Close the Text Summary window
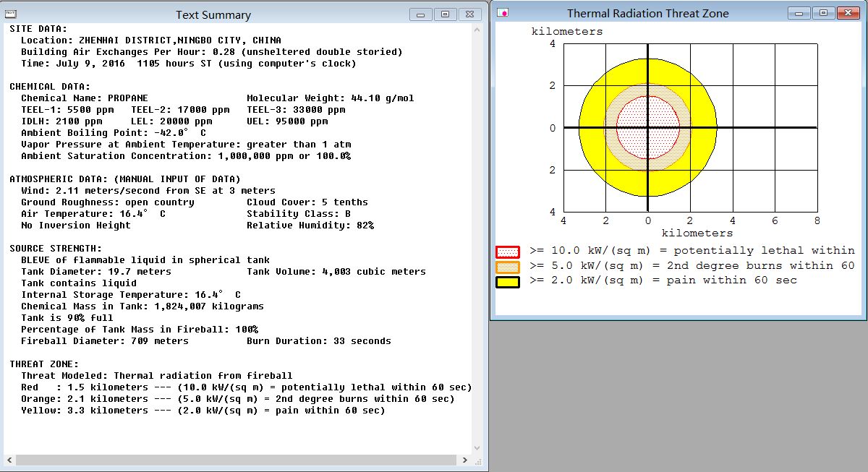 (469, 14)
